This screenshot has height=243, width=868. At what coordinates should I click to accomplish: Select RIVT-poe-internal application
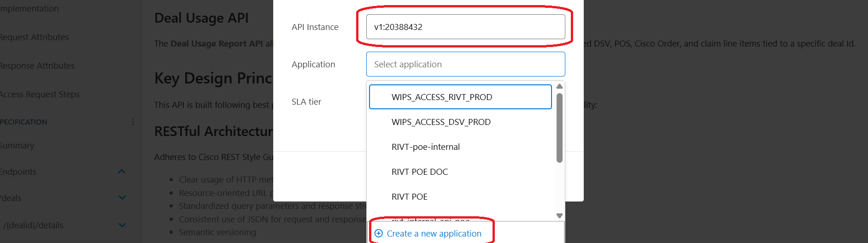click(x=460, y=147)
